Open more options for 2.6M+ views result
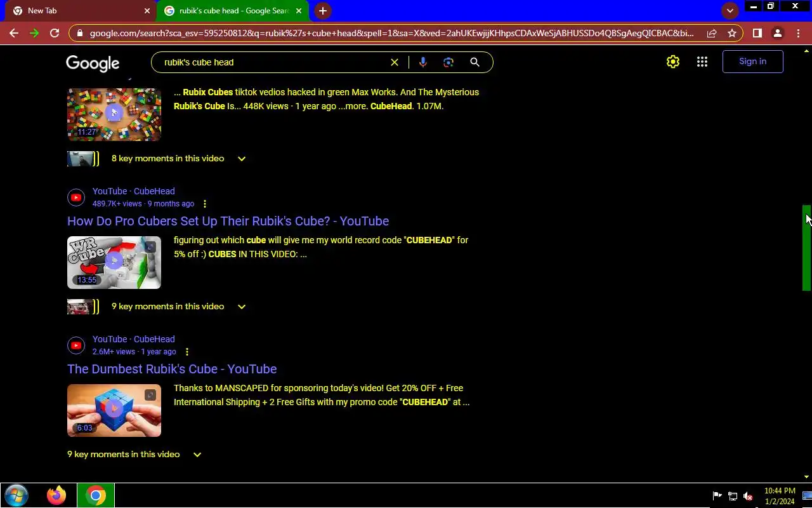 pos(187,352)
